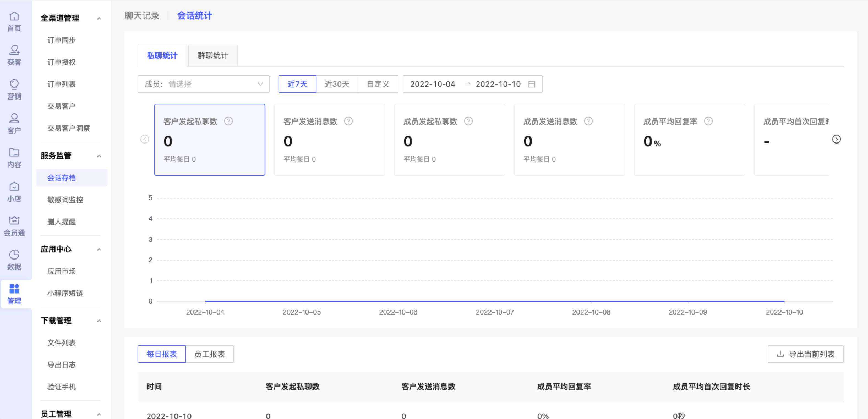Select the 客户发送消息数 stat card

coord(329,140)
